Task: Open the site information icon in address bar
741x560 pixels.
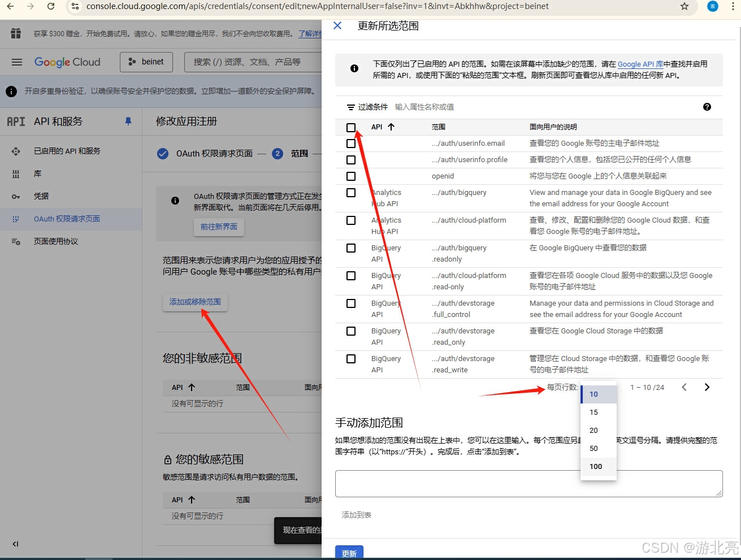Action: tap(75, 6)
